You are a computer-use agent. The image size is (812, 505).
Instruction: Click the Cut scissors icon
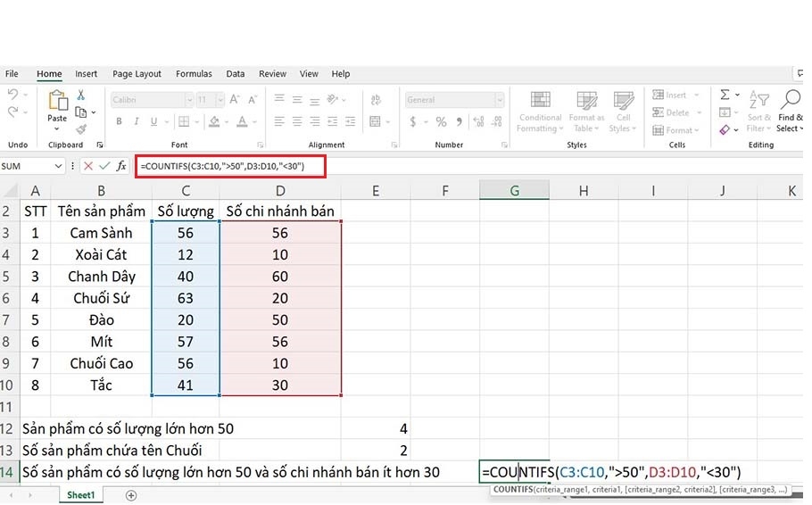(x=81, y=95)
